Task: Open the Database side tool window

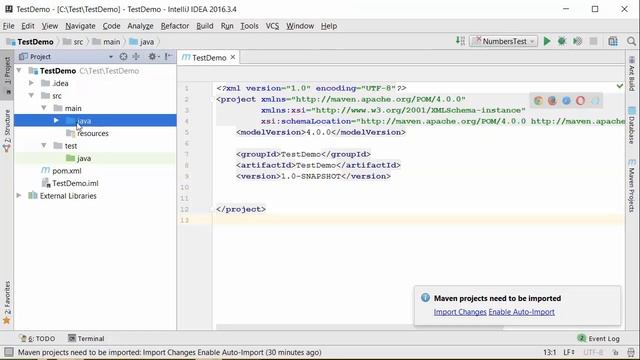Action: 632,125
